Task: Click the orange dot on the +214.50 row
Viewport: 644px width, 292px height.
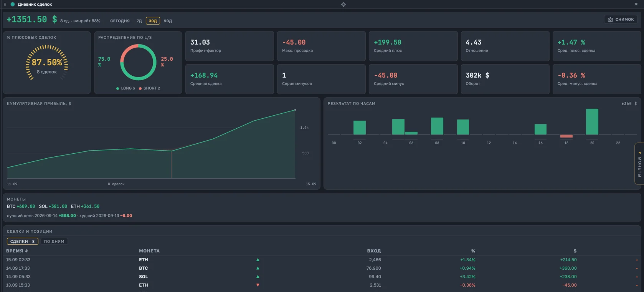Action: (637, 260)
